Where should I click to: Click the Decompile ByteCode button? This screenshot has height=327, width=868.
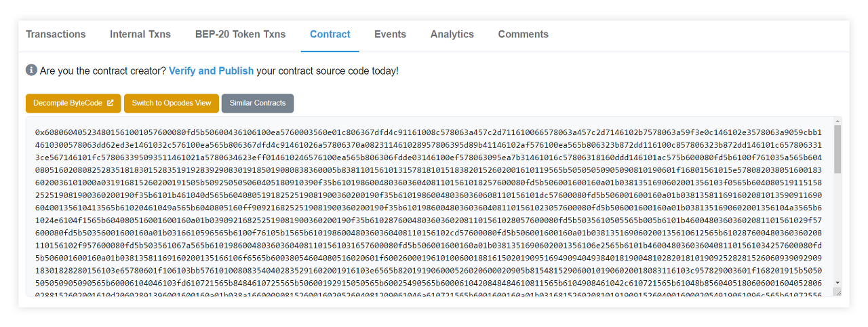pyautogui.click(x=73, y=103)
